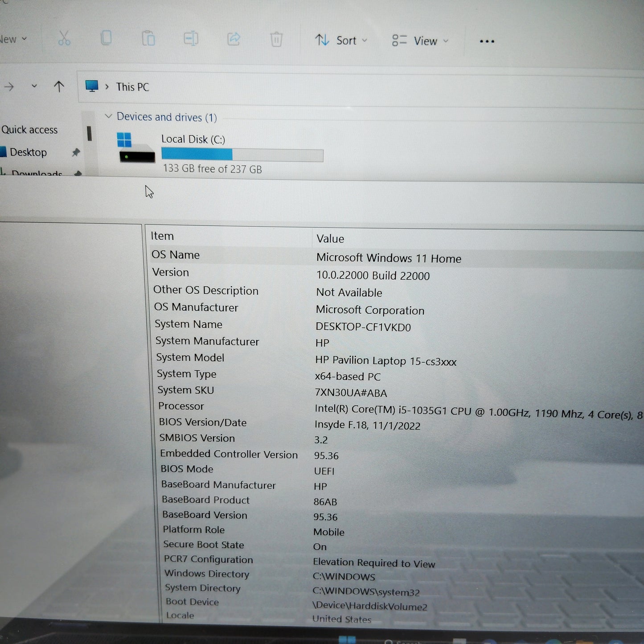Click the DESKTOP-CF1VKD0 value
The width and height of the screenshot is (644, 644).
coord(363,327)
